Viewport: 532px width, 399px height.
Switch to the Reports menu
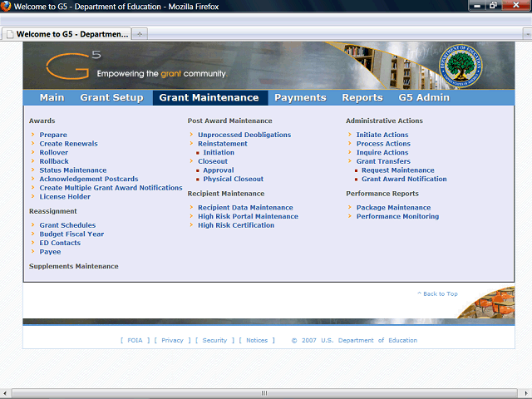click(x=362, y=98)
